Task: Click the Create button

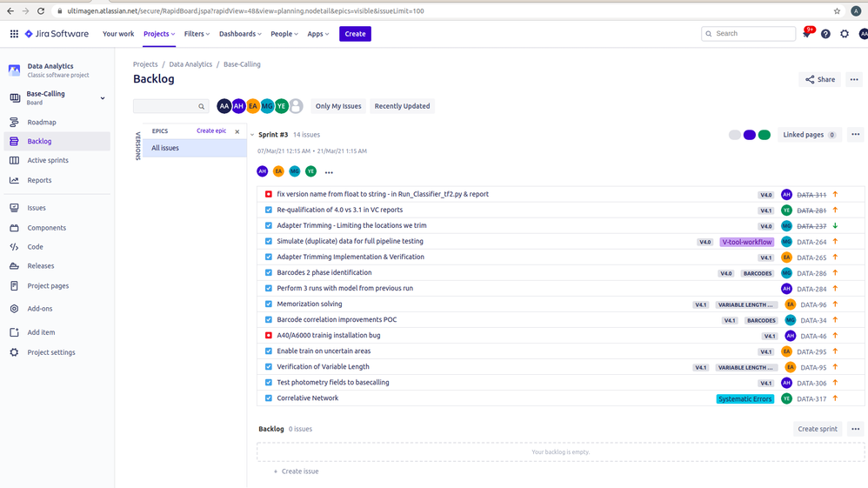Action: (355, 34)
